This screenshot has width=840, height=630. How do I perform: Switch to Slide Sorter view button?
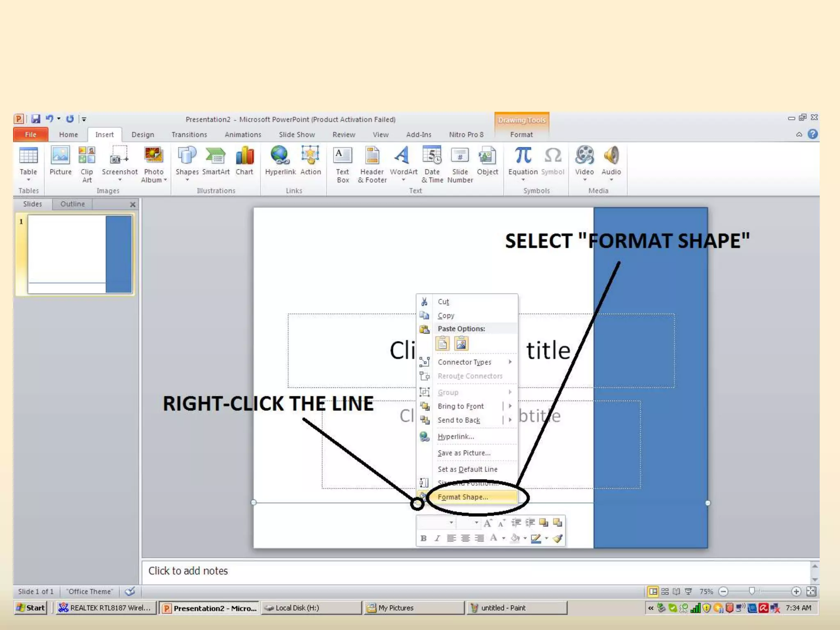[665, 591]
